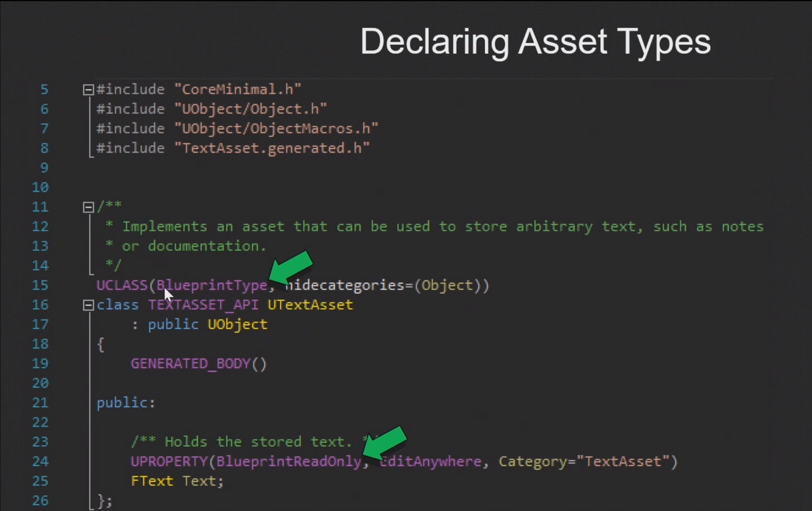Collapse the #include block at line 5
Image resolution: width=812 pixels, height=511 pixels.
click(x=88, y=90)
